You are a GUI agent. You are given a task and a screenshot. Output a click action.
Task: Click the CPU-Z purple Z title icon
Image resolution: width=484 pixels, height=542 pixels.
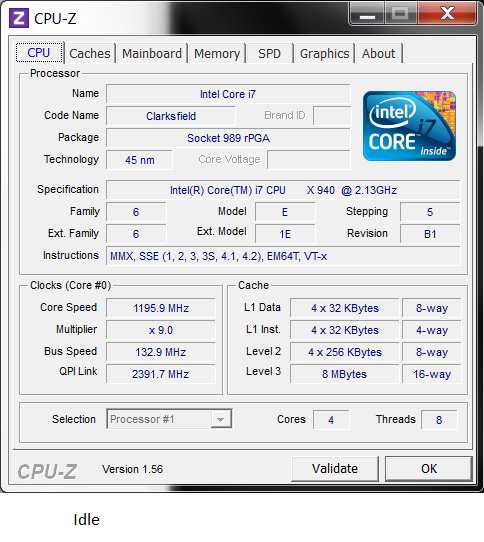coord(19,18)
